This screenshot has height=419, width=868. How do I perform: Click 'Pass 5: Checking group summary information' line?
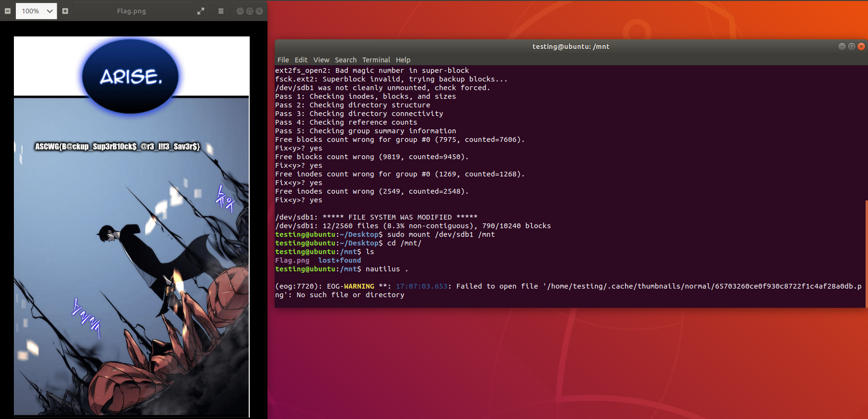pyautogui.click(x=366, y=131)
